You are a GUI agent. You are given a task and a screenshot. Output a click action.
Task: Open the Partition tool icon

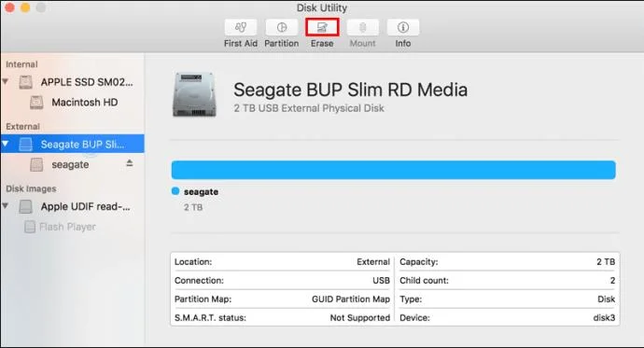pyautogui.click(x=281, y=27)
